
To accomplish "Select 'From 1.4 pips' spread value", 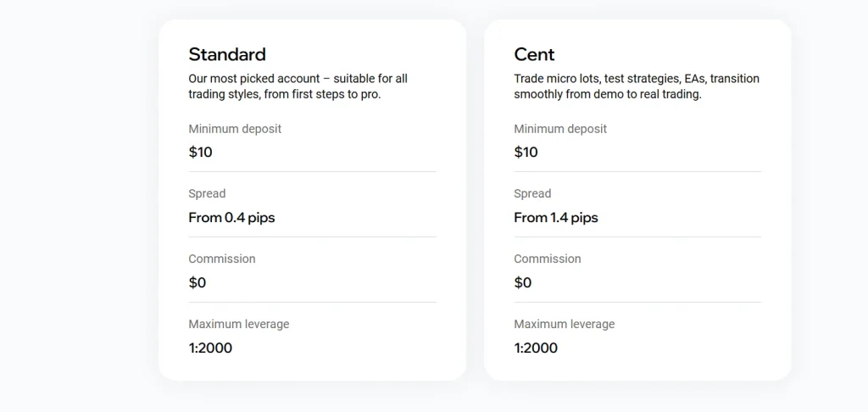I will [556, 218].
